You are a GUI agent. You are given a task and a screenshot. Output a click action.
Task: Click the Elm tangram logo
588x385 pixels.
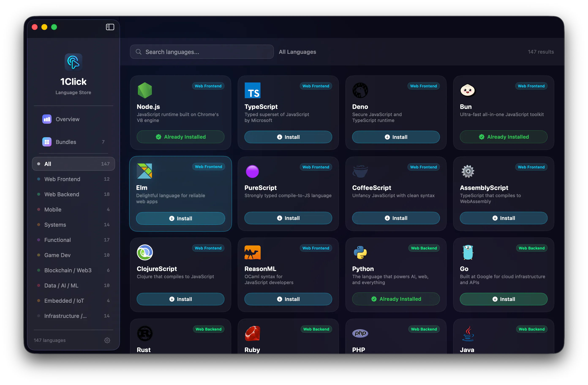pos(144,171)
